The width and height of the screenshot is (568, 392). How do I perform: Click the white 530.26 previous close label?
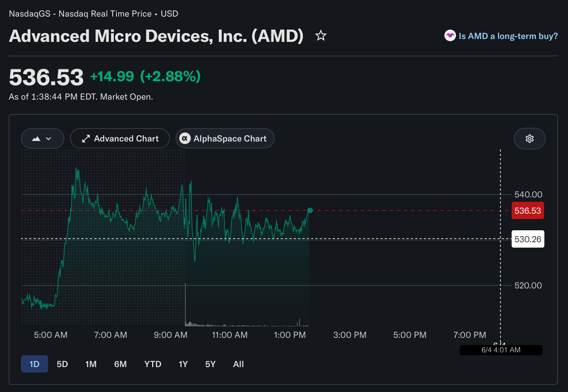(x=528, y=239)
